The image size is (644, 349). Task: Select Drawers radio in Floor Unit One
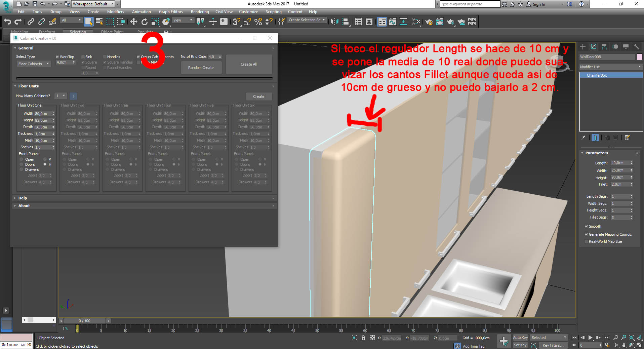point(22,169)
